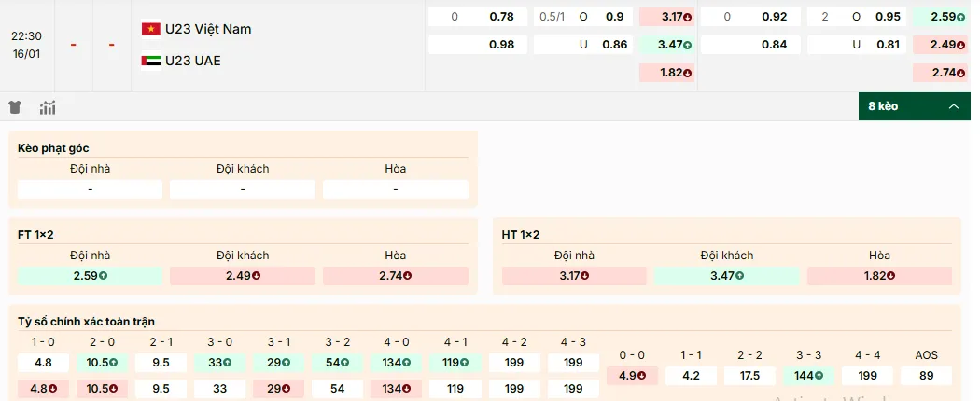Select FT 1×2 Đội khách odds 2.49
980x401 pixels.
click(243, 276)
